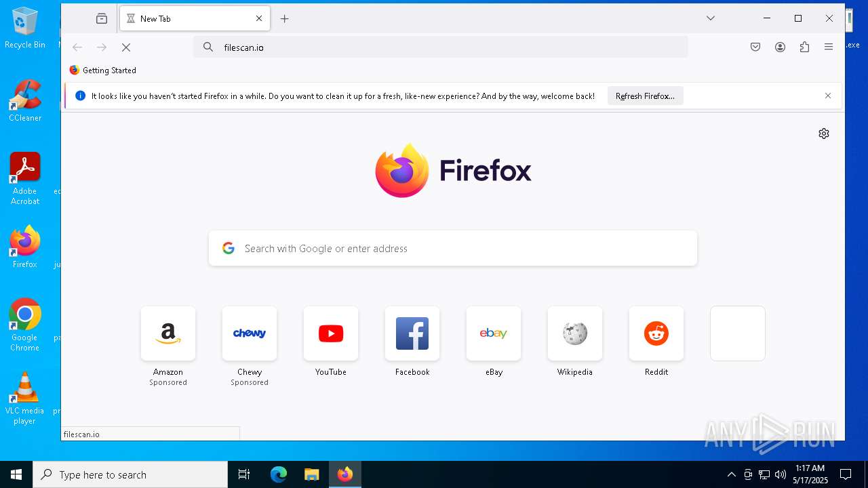
Task: Dismiss the welcome back notification bar
Action: [x=828, y=96]
